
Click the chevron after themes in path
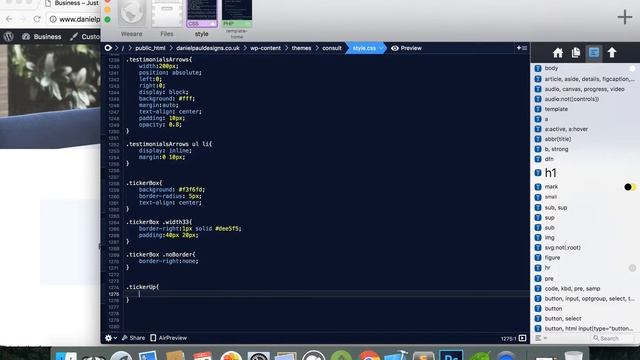coord(317,48)
